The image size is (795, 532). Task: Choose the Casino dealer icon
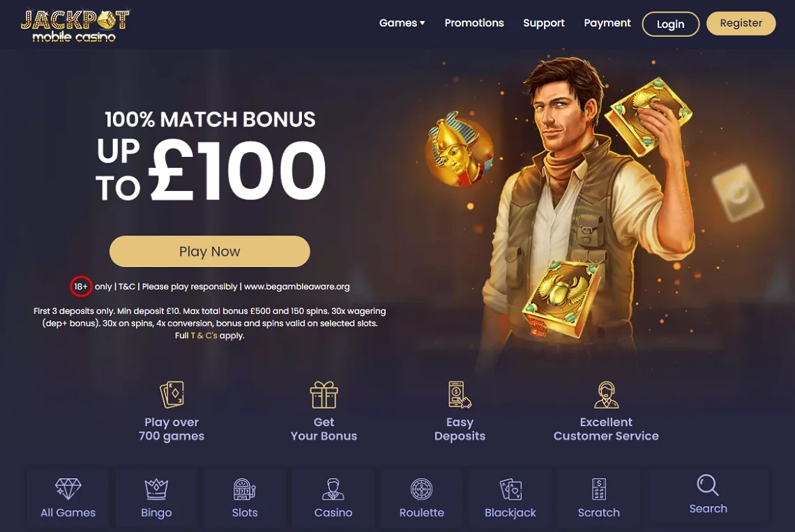coord(333,489)
